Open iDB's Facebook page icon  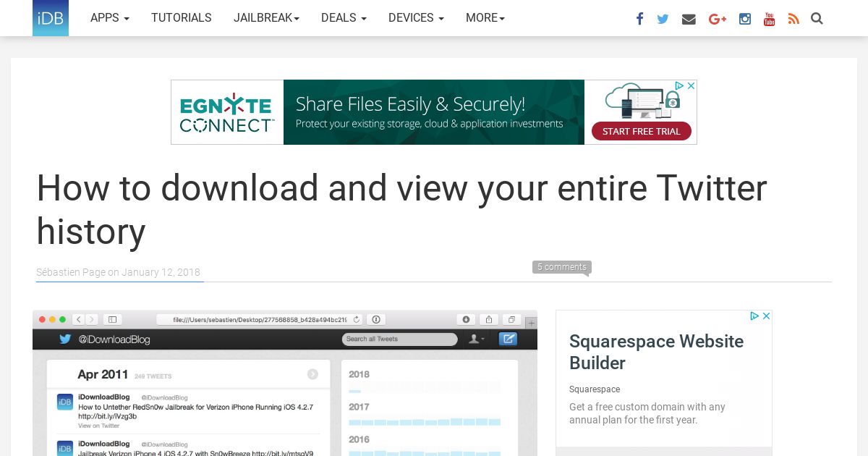pyautogui.click(x=639, y=19)
